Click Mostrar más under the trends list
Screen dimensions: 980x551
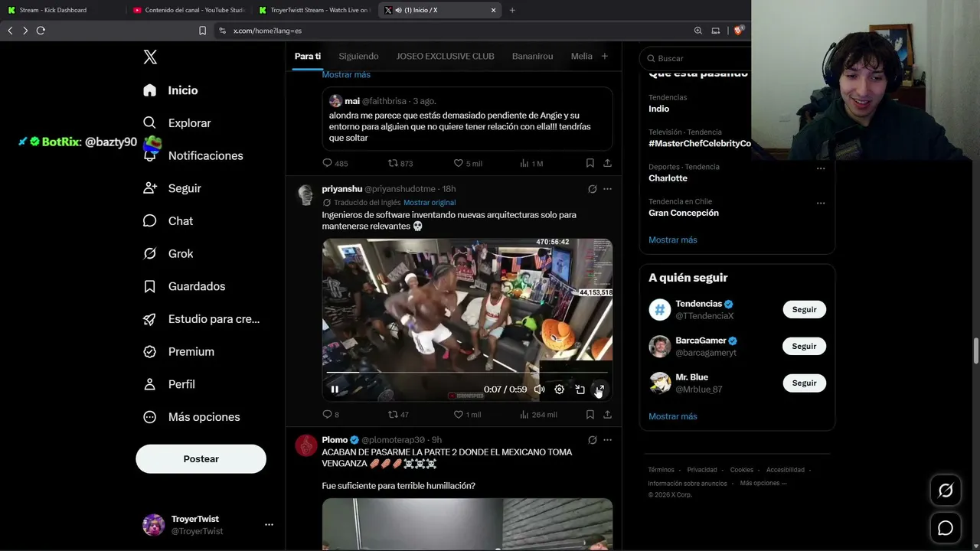[x=673, y=240]
